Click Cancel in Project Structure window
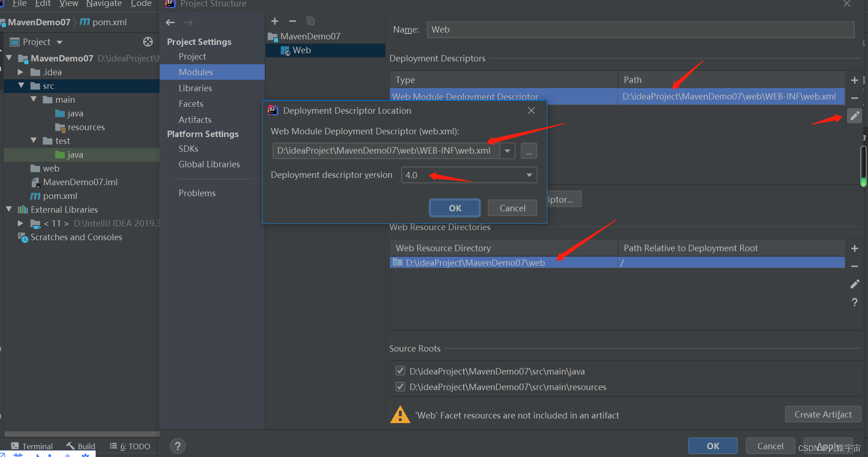868x457 pixels. pyautogui.click(x=770, y=446)
